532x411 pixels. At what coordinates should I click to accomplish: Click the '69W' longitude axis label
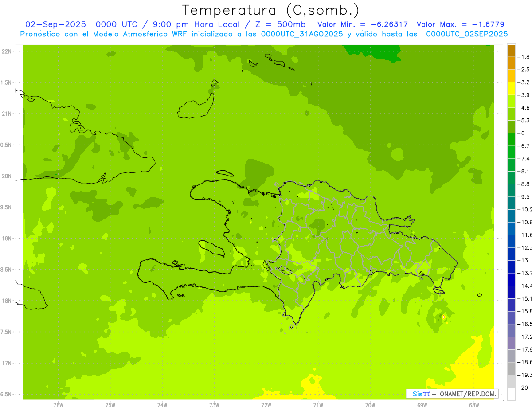[422, 405]
